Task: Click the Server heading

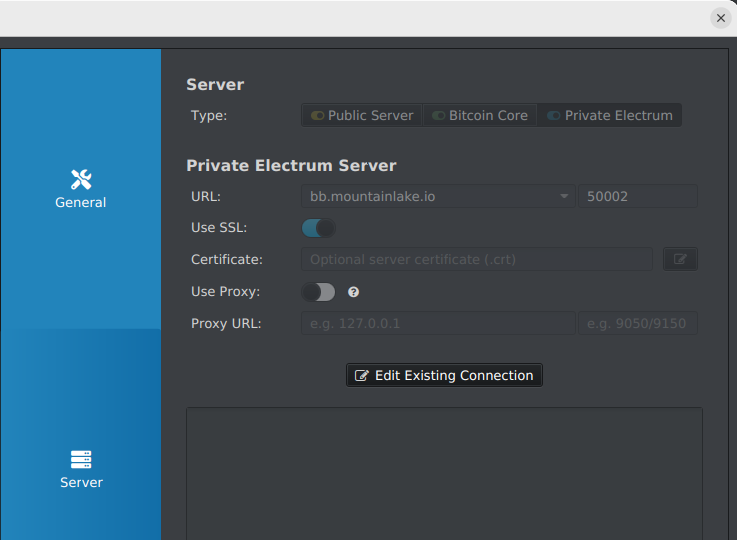Action: click(x=215, y=85)
